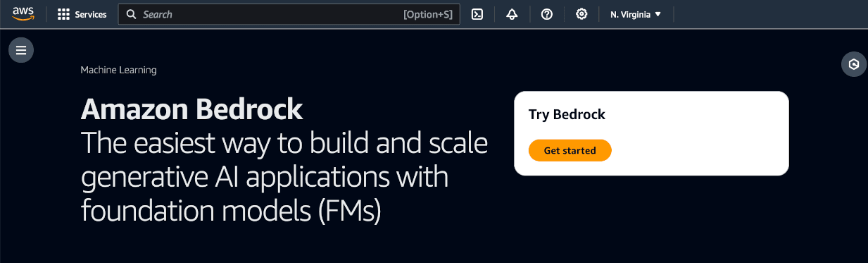Click the magnifier icon in the search bar
Viewport: 868px width, 263px height.
pos(131,14)
